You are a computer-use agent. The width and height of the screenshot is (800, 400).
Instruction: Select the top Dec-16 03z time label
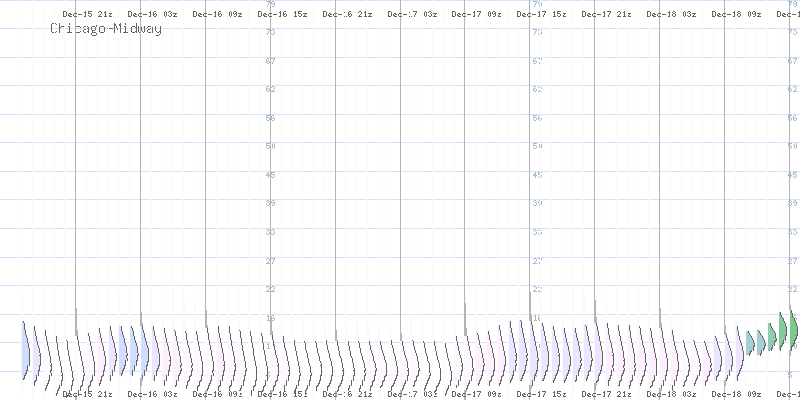[x=151, y=14]
